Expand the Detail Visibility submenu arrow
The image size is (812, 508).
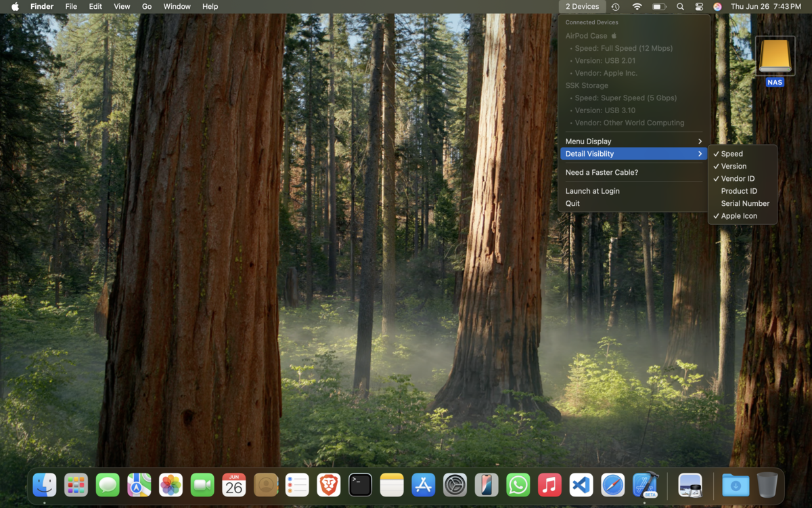700,154
